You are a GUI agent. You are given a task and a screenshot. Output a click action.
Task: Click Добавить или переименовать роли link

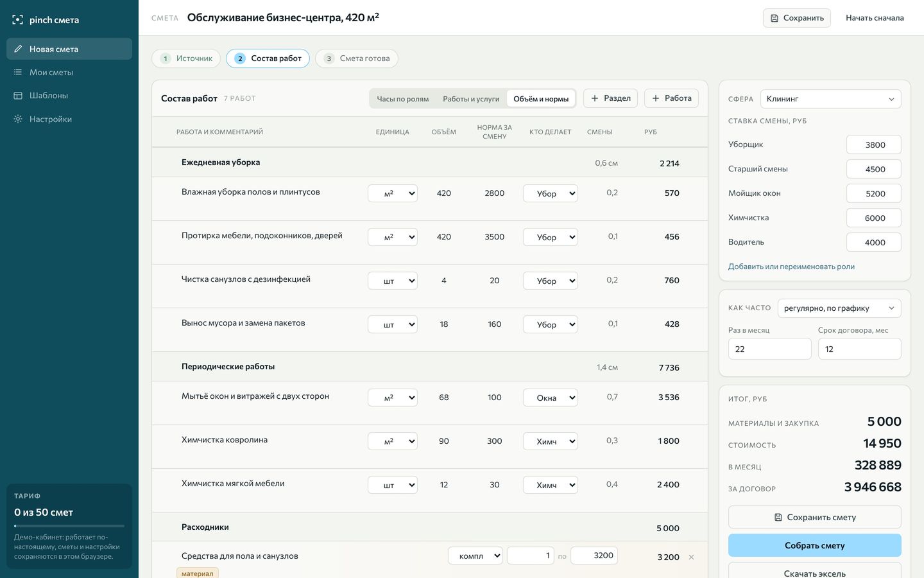click(791, 267)
